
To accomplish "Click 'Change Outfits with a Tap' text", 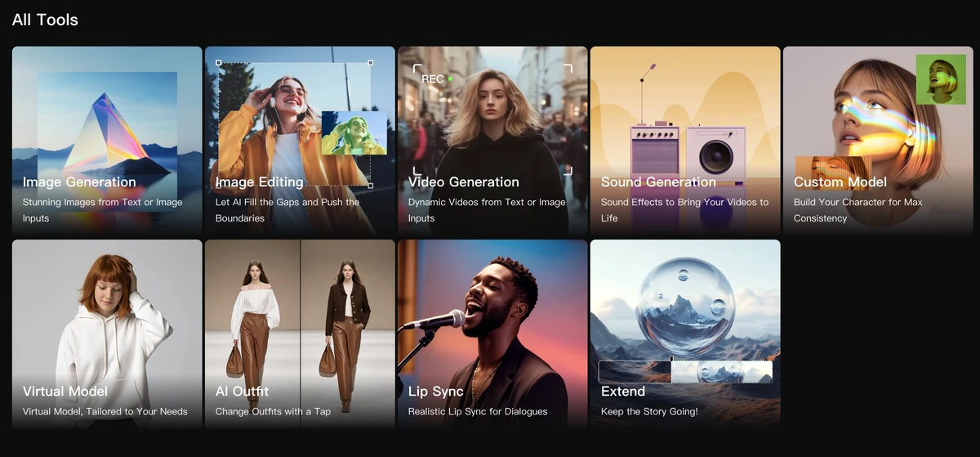I will pos(273,411).
